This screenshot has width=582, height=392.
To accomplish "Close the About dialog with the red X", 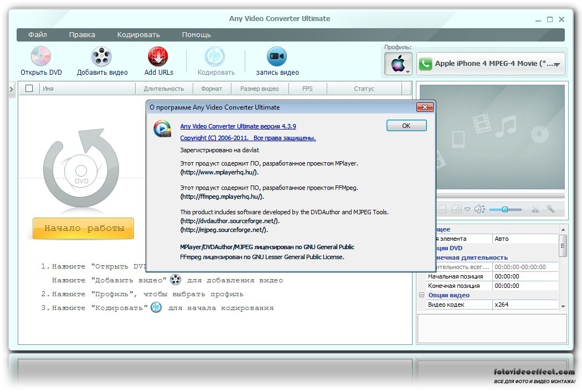I will coord(425,107).
